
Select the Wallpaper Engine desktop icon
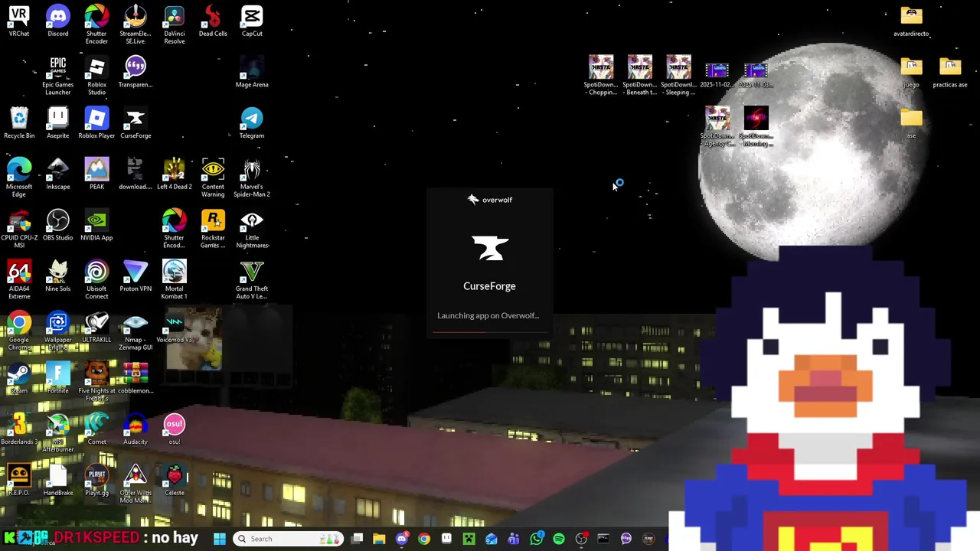click(x=57, y=331)
